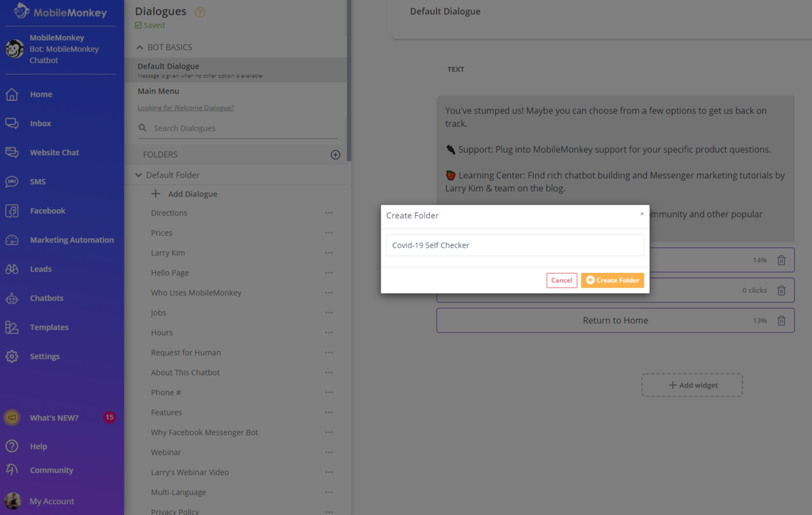Open Settings from the sidebar

(45, 356)
